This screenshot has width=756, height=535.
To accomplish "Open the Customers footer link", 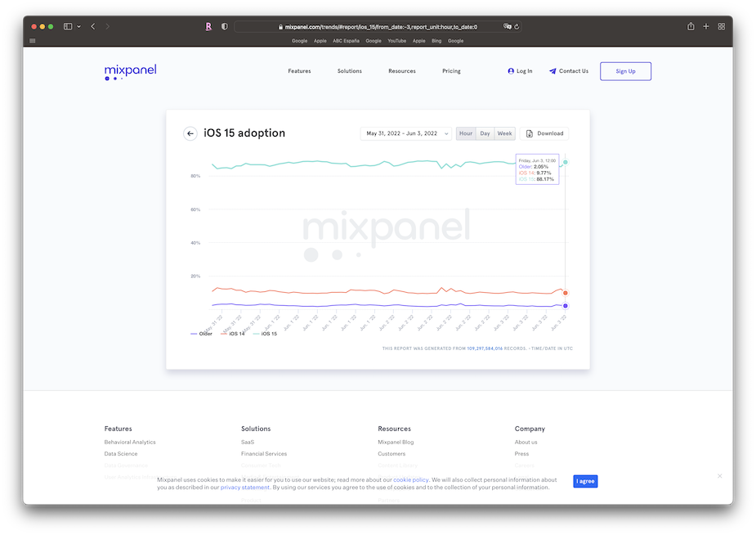I will point(391,454).
